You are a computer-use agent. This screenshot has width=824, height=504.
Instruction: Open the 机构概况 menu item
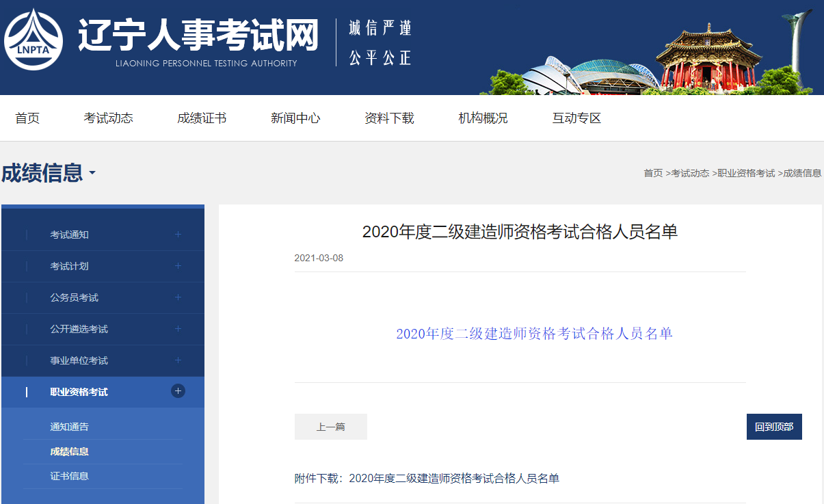coord(482,118)
